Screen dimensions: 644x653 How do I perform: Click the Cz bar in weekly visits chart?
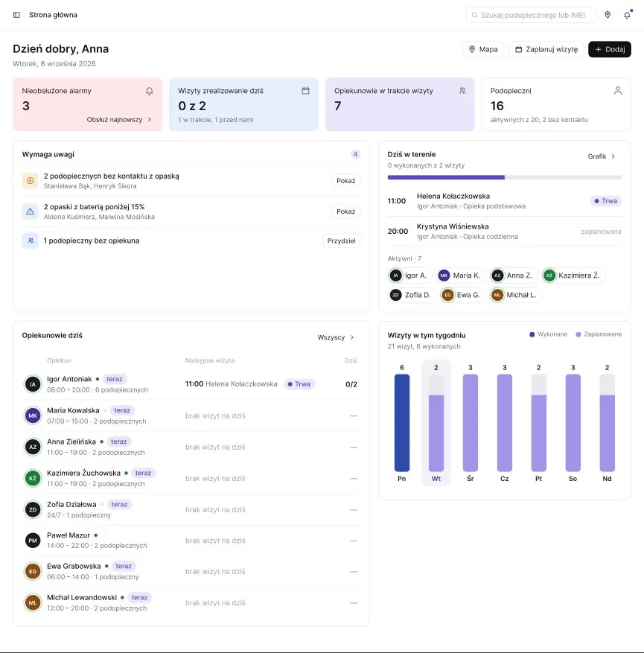click(x=505, y=423)
